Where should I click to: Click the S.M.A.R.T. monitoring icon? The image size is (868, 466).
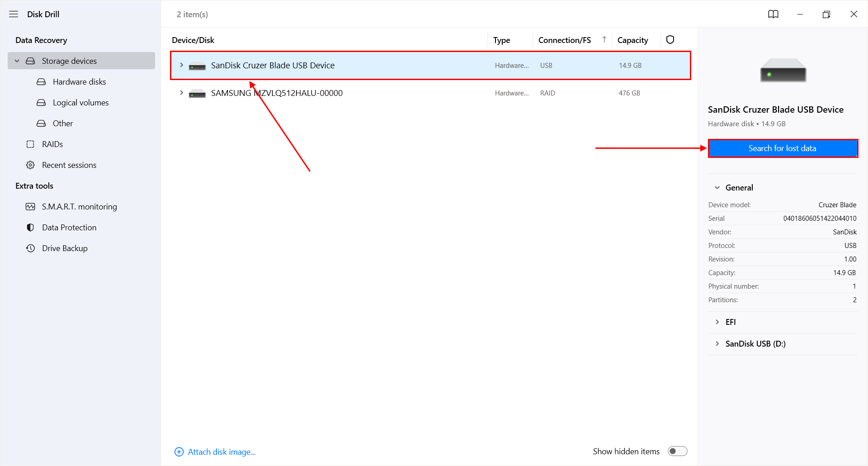tap(30, 207)
